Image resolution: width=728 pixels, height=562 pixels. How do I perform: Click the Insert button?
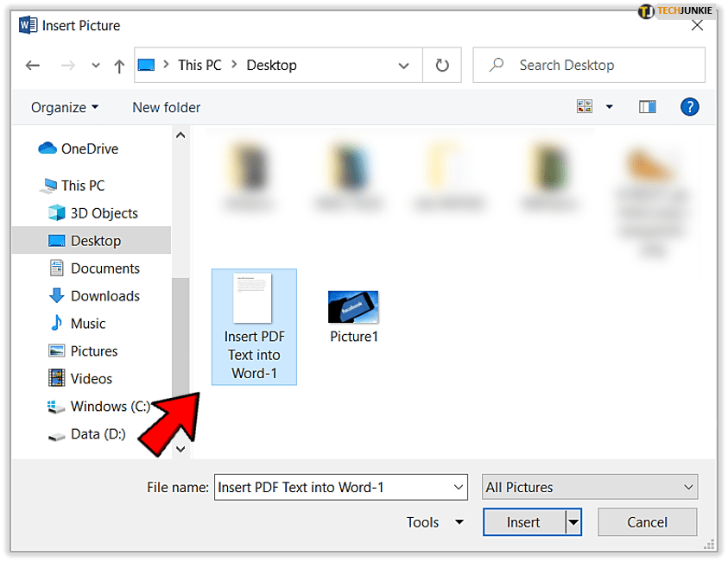(x=523, y=522)
